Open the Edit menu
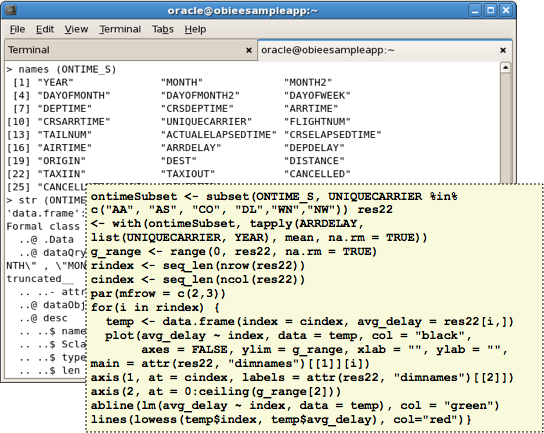Viewport: 544px width, 433px height. pyautogui.click(x=45, y=29)
